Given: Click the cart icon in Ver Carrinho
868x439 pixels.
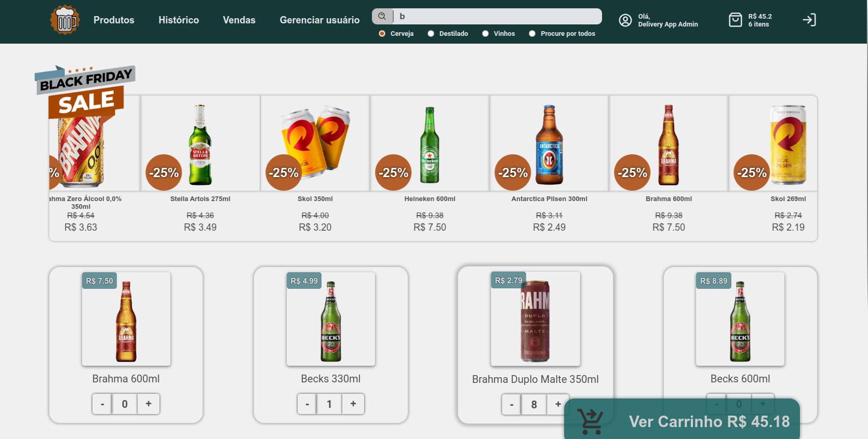Looking at the screenshot, I should (590, 421).
